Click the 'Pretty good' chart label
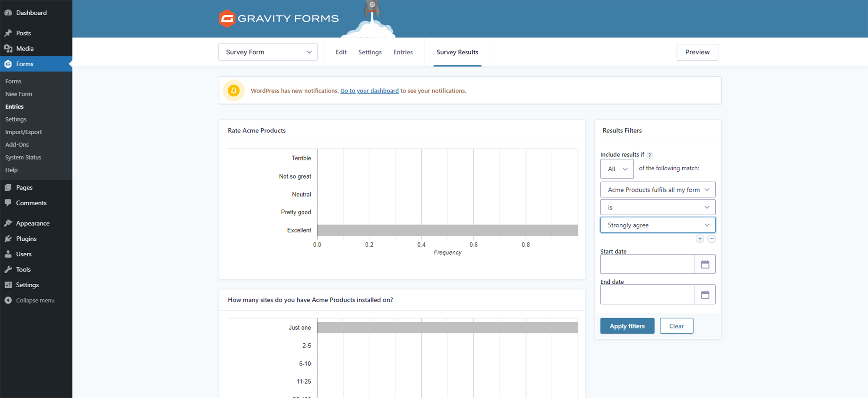Viewport: 868px width, 398px height. tap(296, 212)
